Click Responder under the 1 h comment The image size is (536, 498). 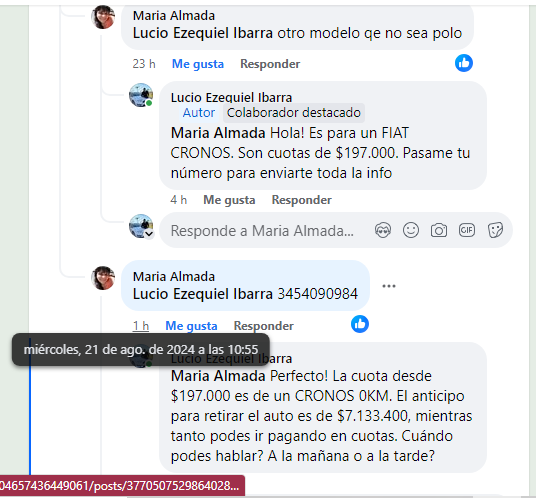[264, 326]
